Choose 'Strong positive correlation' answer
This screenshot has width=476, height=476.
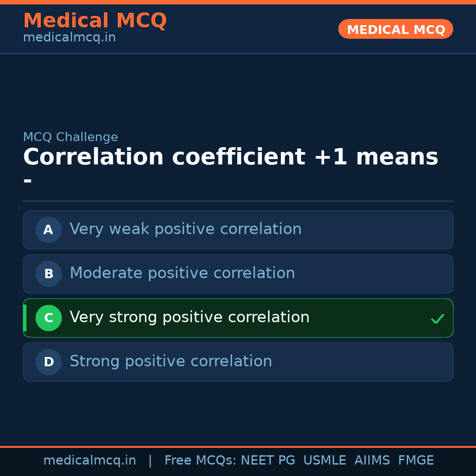(x=171, y=361)
